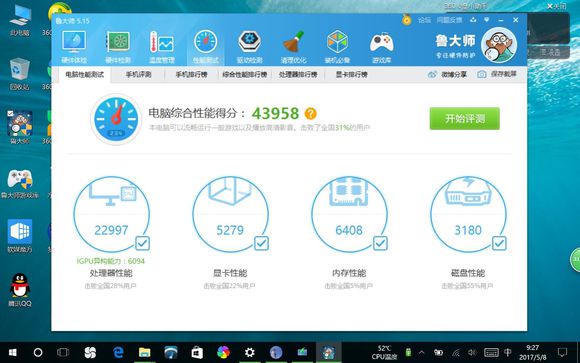Viewport: 580px width, 363px height.
Task: Switch to 电脑性能测试 tab
Action: point(85,74)
